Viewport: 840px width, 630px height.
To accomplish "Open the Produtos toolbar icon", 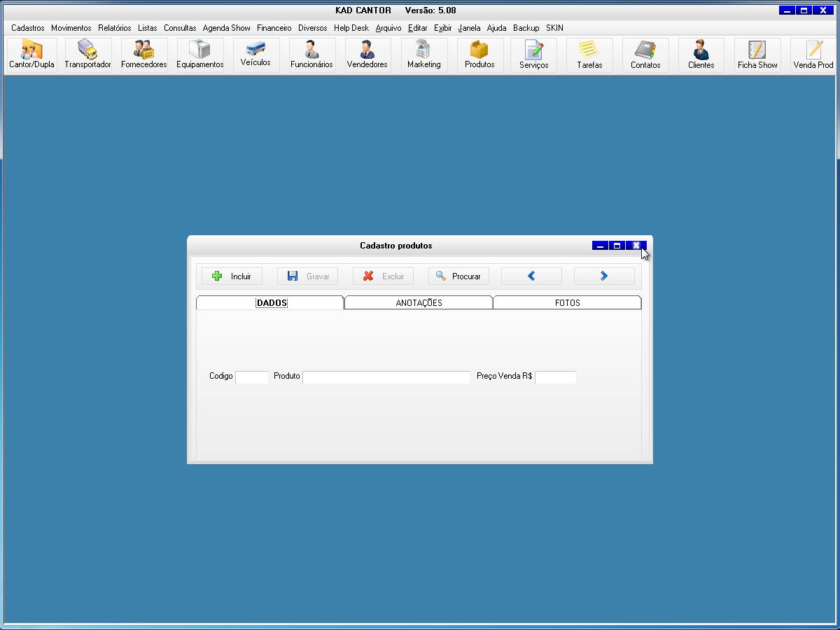I will click(x=479, y=55).
